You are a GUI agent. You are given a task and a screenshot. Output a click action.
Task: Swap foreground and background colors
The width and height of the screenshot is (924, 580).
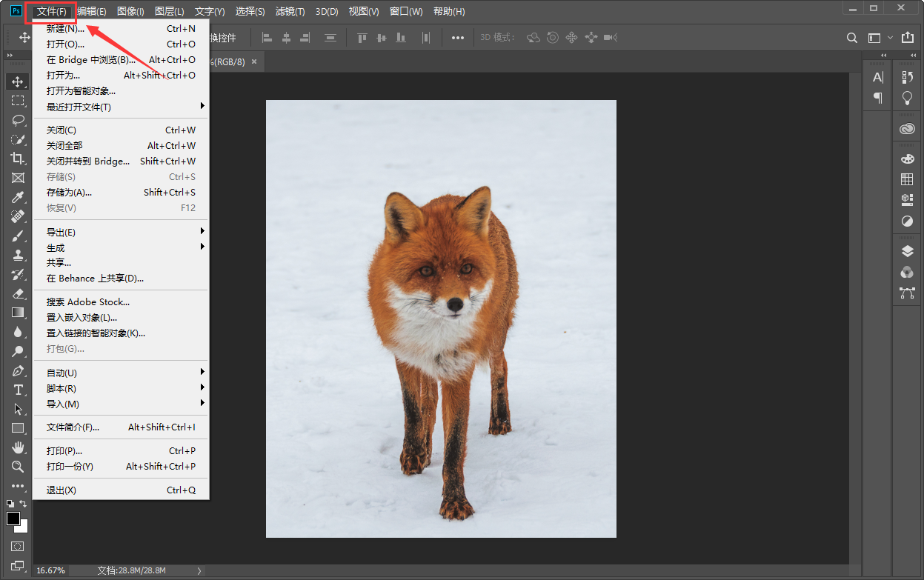pos(23,504)
